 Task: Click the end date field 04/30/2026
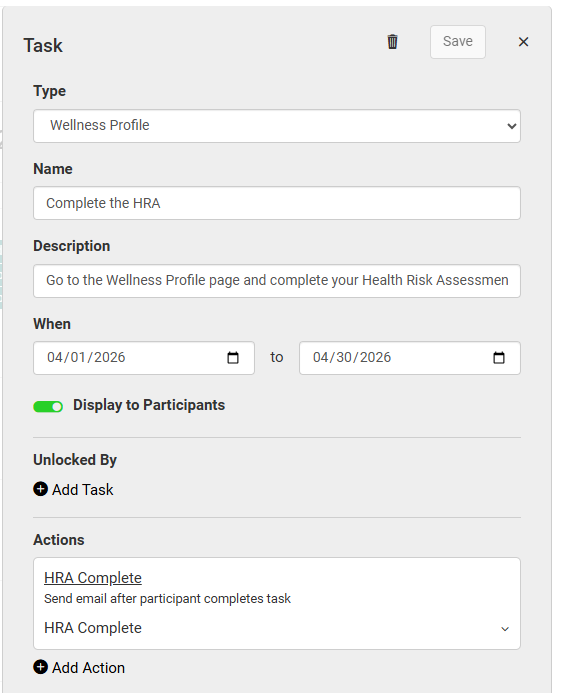410,358
